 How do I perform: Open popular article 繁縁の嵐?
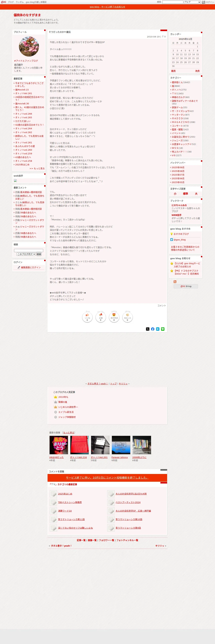click(63, 402)
